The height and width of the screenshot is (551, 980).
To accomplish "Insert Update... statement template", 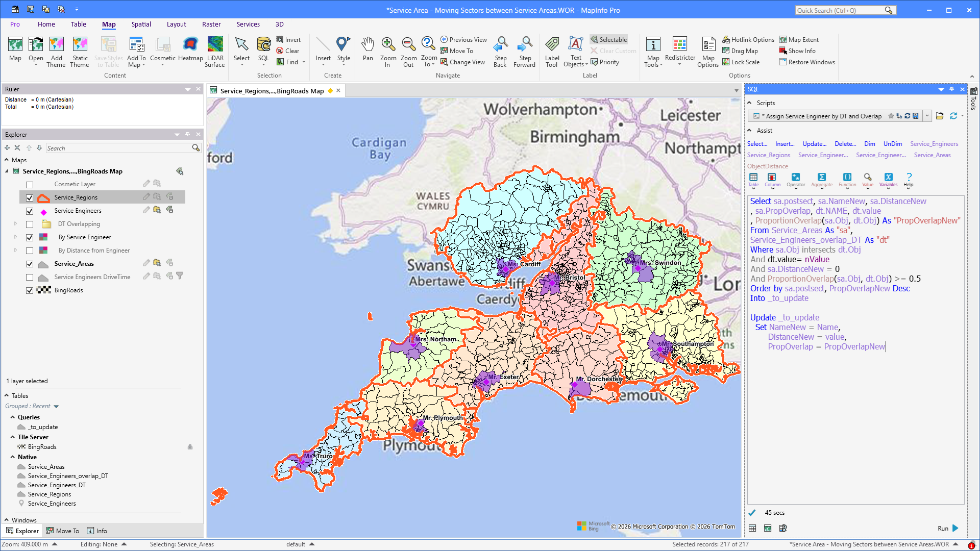I will coord(814,144).
